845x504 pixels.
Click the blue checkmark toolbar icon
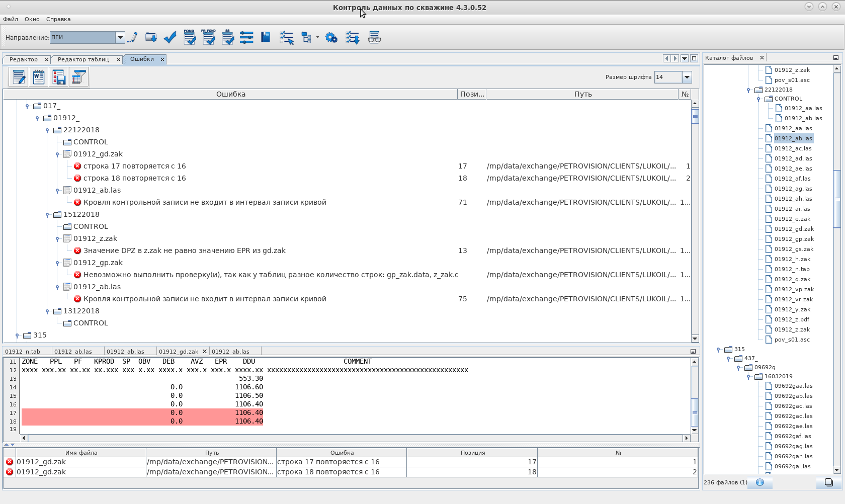(170, 37)
